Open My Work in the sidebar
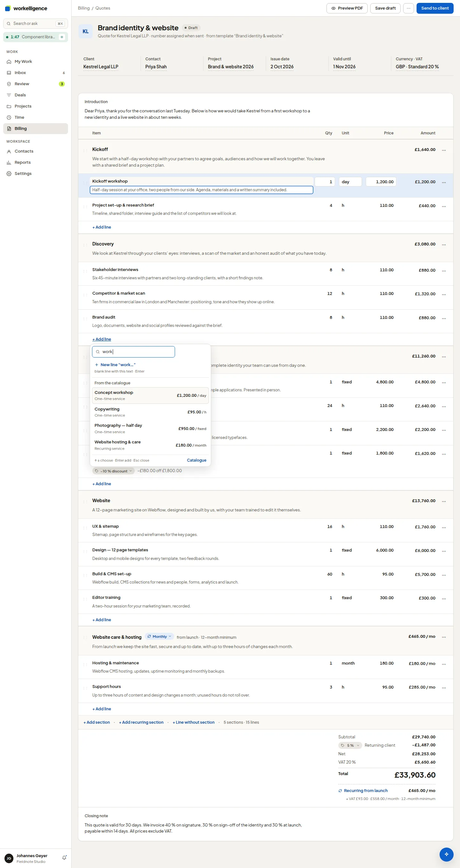This screenshot has width=460, height=868. 35,61
